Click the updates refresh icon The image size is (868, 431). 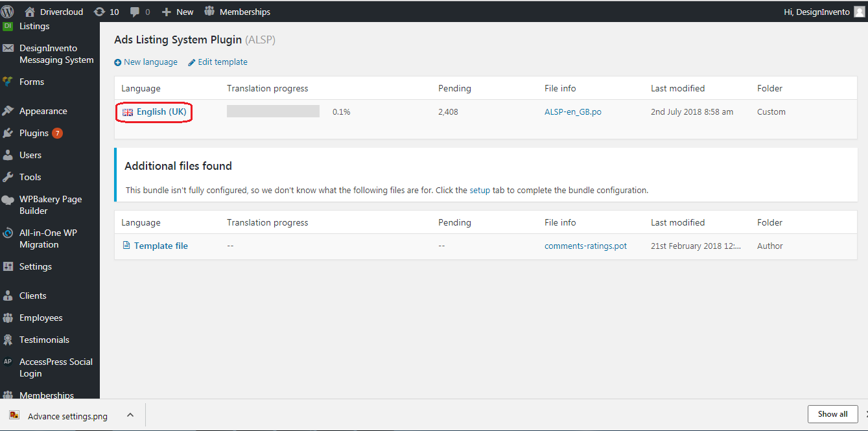point(99,12)
